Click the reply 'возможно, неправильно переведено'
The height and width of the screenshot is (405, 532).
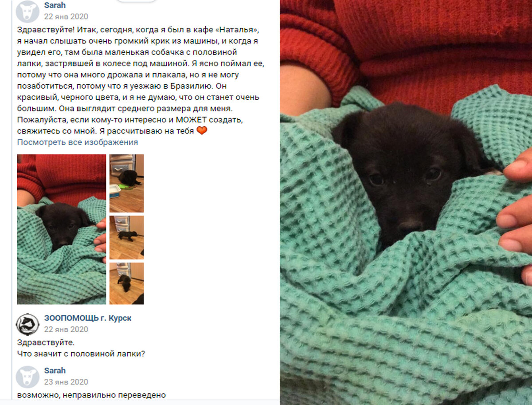pyautogui.click(x=91, y=395)
